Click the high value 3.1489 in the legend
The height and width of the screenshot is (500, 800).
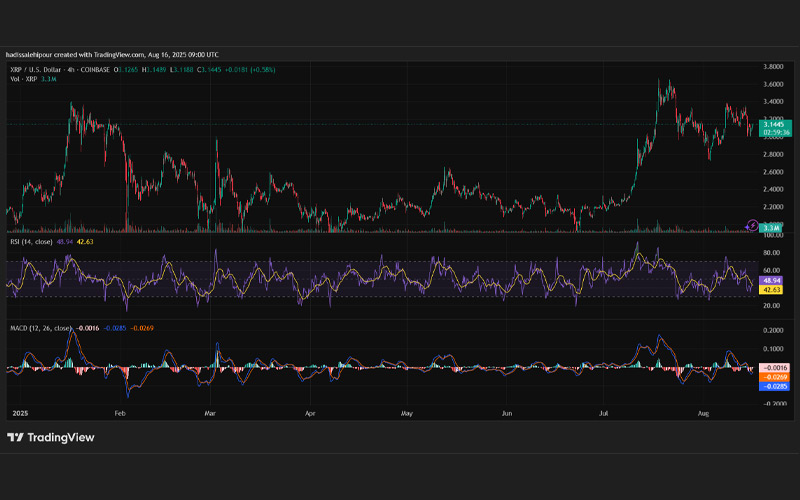156,69
